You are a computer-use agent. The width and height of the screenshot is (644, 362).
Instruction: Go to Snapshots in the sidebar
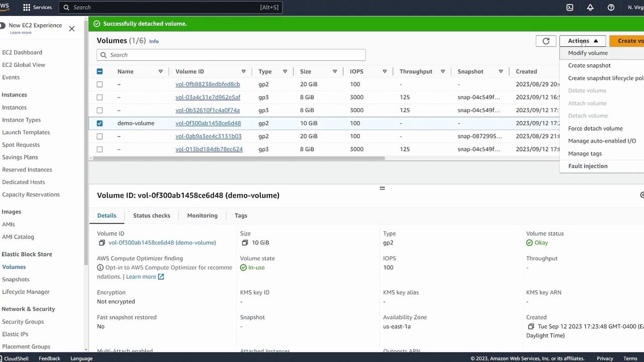point(16,280)
